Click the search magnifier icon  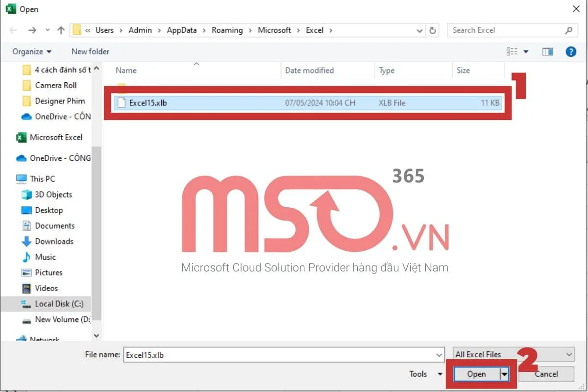tap(568, 30)
